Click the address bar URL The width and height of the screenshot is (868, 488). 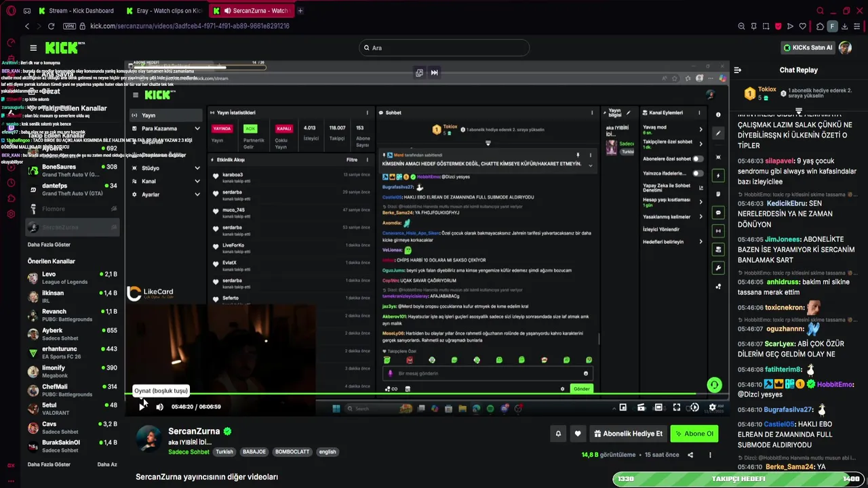[190, 26]
